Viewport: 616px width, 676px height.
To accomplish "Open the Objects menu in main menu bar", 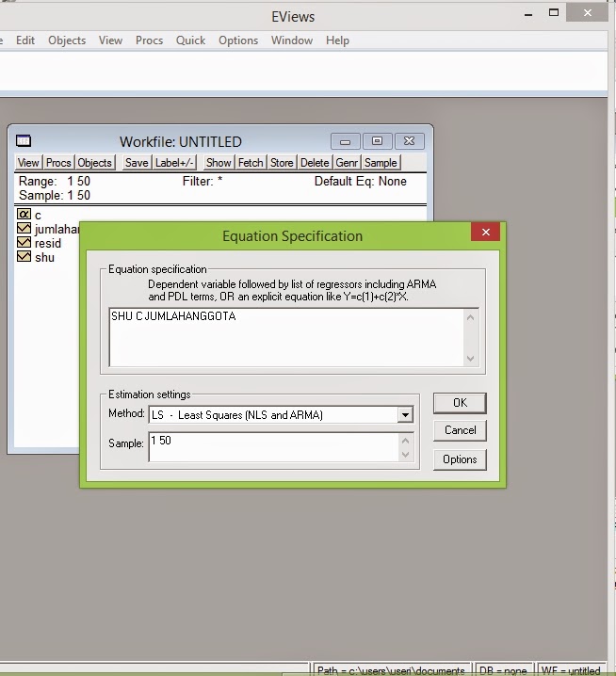I will (x=67, y=40).
